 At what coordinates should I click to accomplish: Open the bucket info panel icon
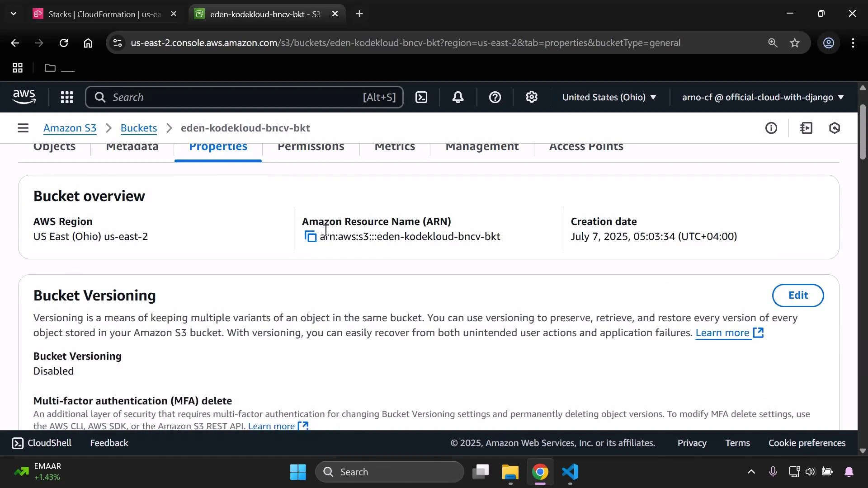point(771,128)
